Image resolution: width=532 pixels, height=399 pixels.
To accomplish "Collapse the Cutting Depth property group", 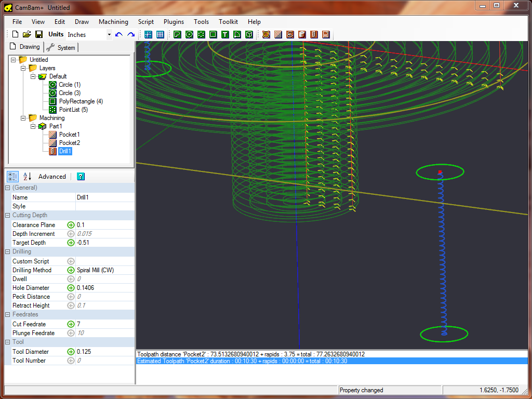I will 8,215.
